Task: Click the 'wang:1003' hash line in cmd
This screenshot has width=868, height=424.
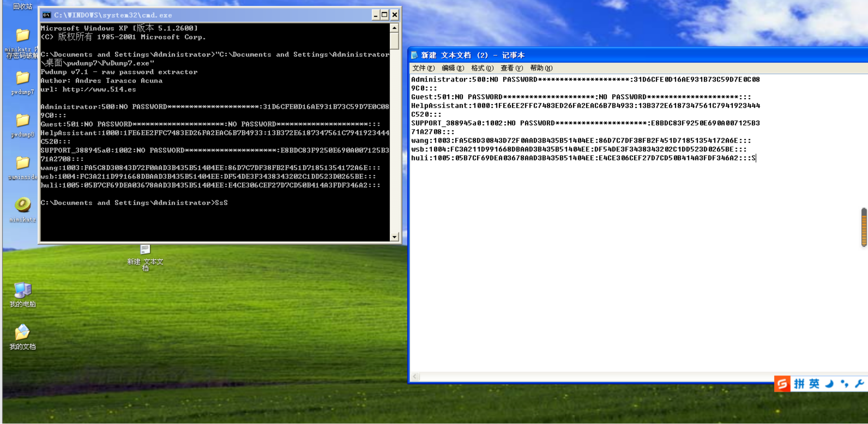Action: [210, 168]
